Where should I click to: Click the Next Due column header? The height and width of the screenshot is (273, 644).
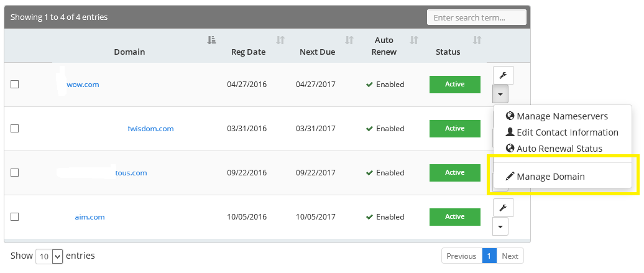[317, 52]
